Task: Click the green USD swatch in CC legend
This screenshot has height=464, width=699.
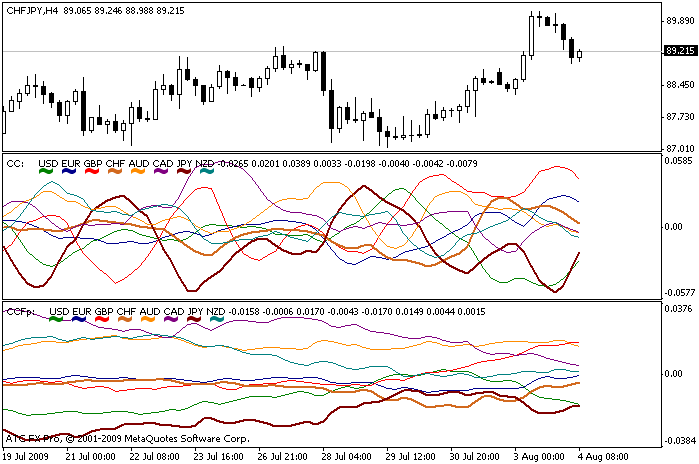Action: click(46, 172)
